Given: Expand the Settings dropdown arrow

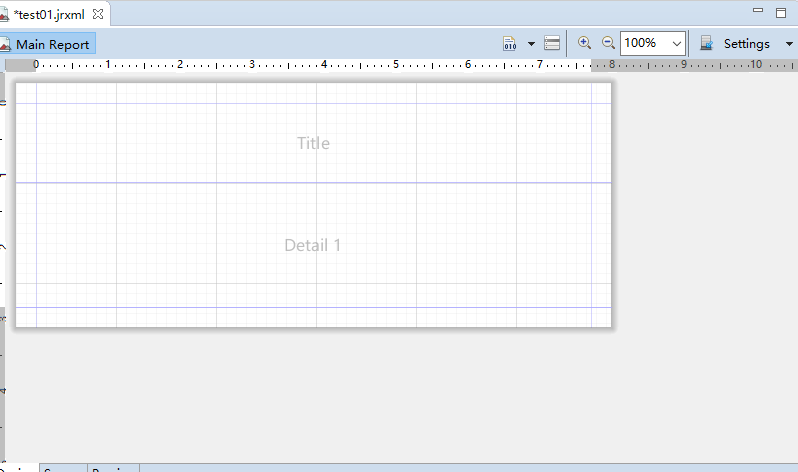Looking at the screenshot, I should (789, 44).
